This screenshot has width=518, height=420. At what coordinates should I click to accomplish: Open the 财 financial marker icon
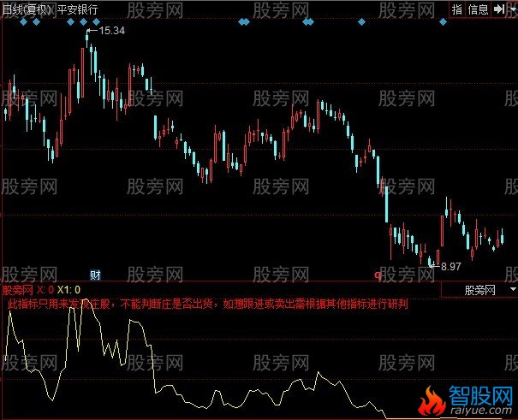[95, 275]
